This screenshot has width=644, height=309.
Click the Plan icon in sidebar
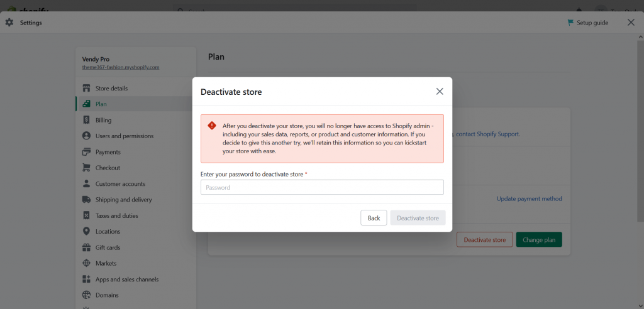pyautogui.click(x=86, y=104)
